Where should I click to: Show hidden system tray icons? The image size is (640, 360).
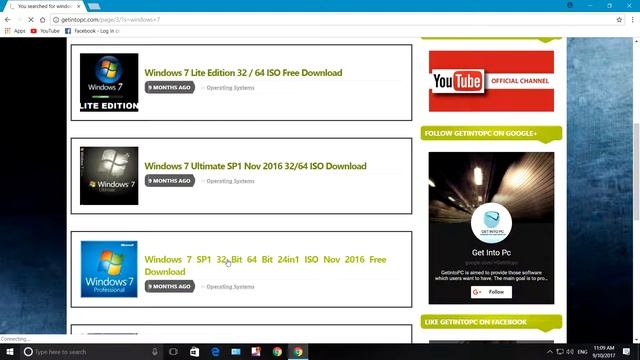550,352
